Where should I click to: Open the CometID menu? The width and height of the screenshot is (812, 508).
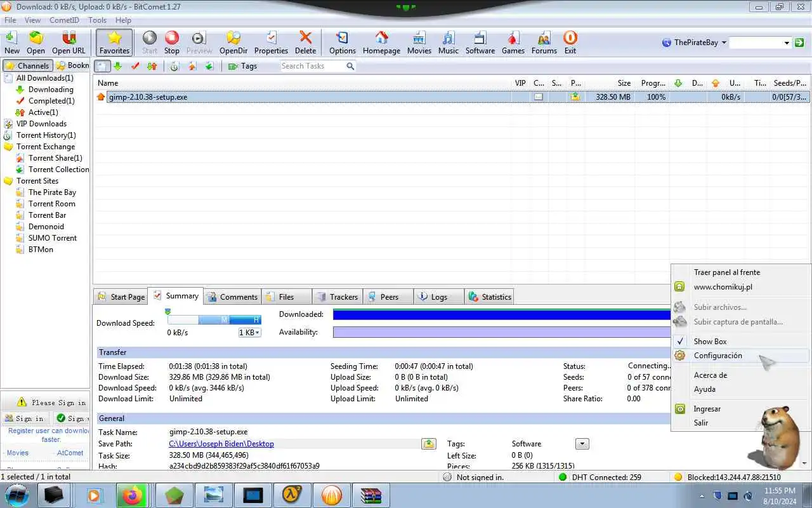[64, 20]
